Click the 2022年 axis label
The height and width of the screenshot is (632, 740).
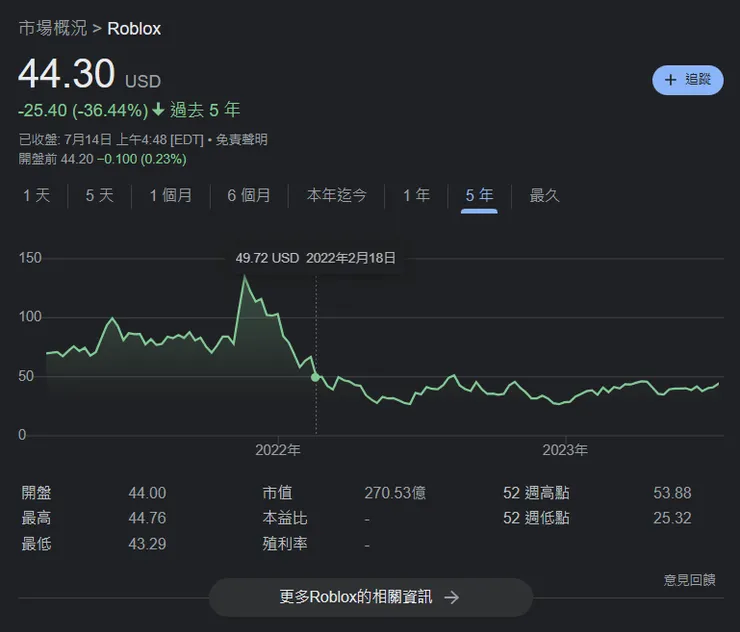tap(278, 450)
